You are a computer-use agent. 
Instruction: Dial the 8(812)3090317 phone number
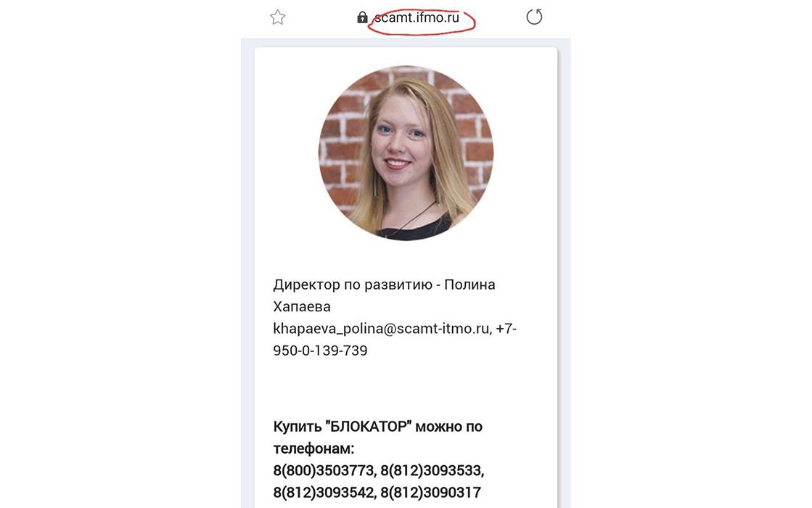point(431,493)
